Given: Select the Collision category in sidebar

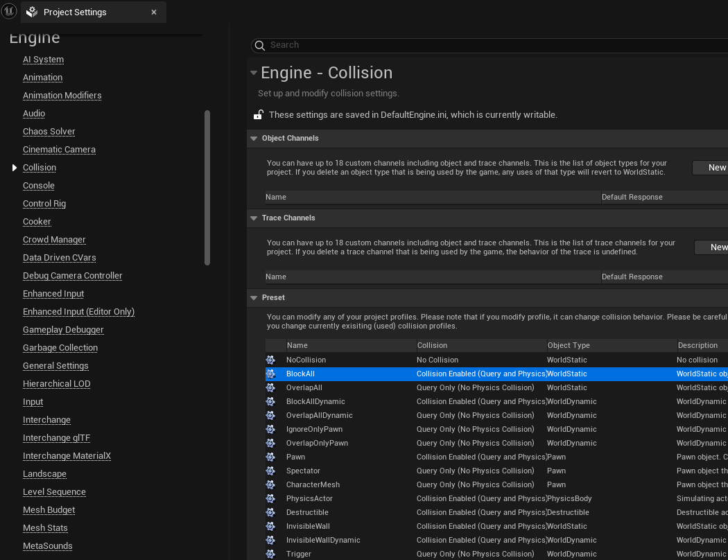Looking at the screenshot, I should pyautogui.click(x=40, y=168).
